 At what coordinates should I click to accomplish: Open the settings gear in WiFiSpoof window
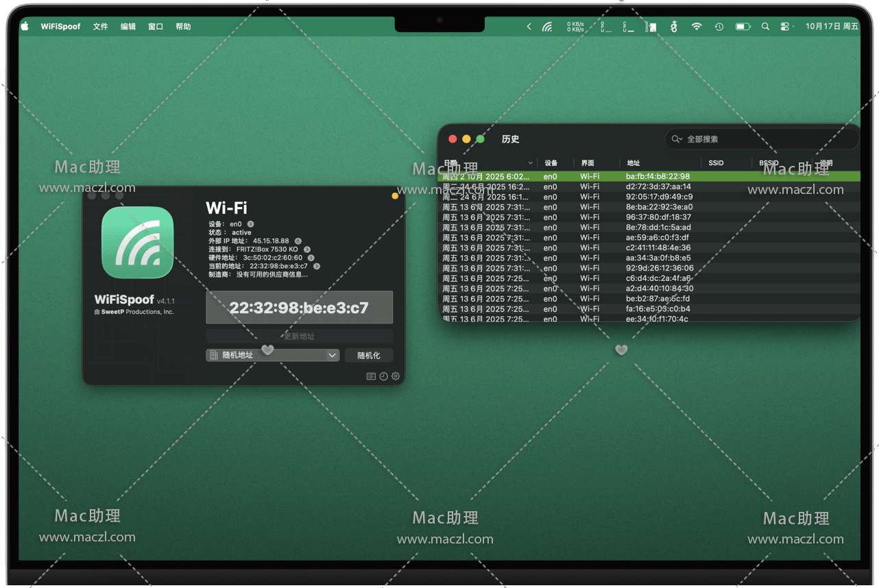[x=396, y=376]
